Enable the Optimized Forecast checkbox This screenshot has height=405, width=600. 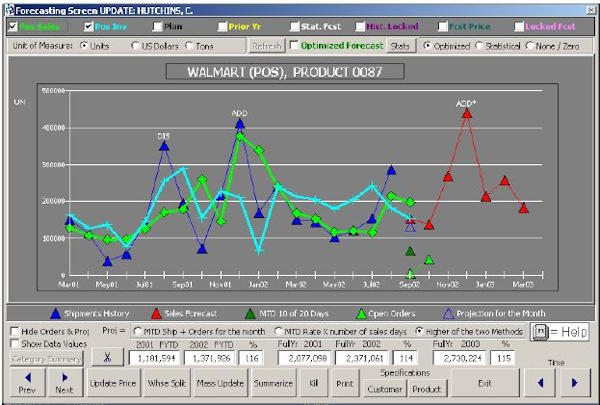(x=293, y=46)
